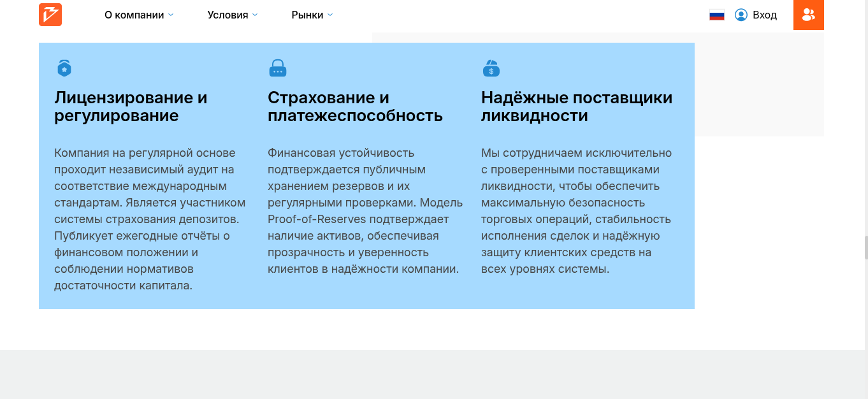Click the Страхование и платежеспособность heading
The width and height of the screenshot is (868, 399).
[355, 106]
